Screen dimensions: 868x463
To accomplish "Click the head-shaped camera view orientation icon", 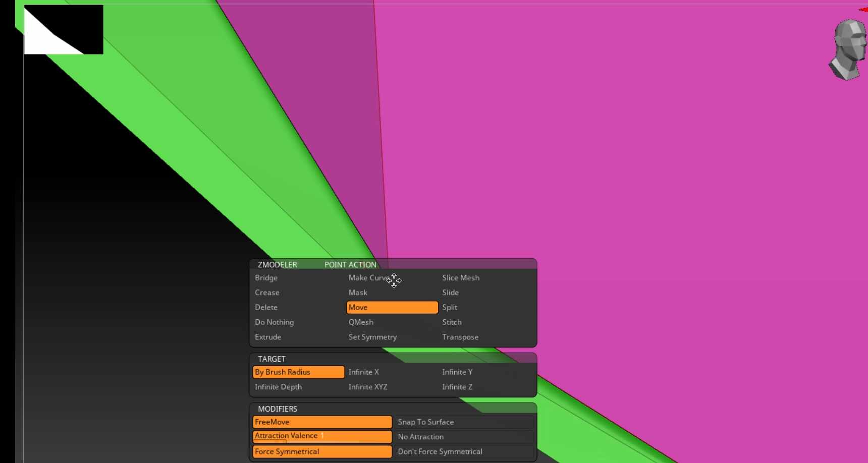I will 848,49.
